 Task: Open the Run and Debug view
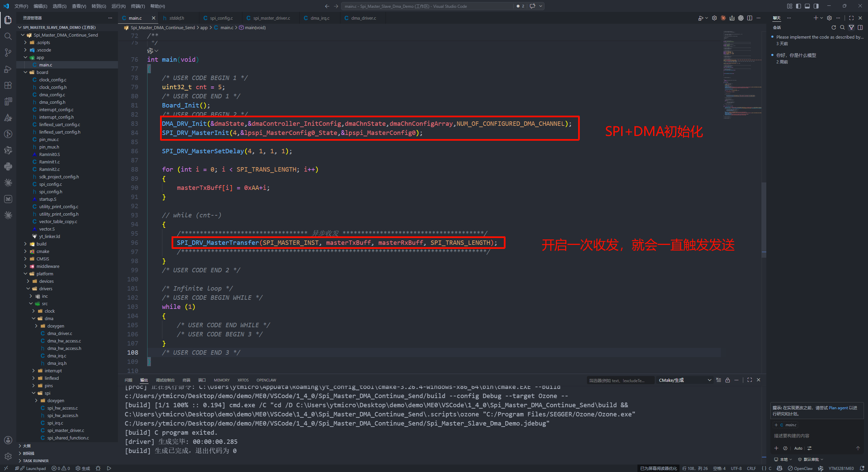8,69
